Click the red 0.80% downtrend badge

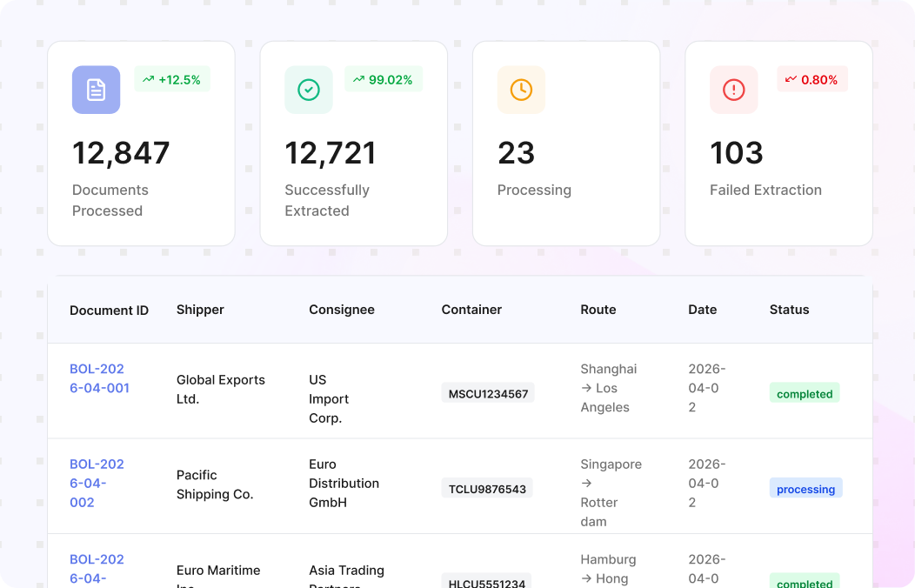[811, 79]
